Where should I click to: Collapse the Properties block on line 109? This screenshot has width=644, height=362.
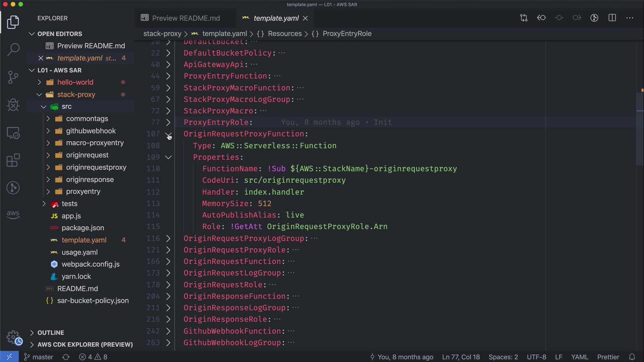(x=168, y=157)
